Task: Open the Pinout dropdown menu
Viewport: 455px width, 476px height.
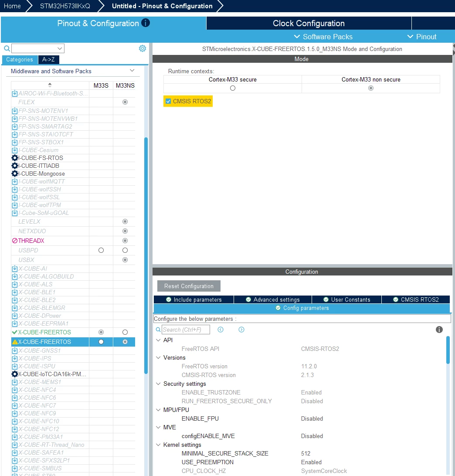Action: click(421, 37)
